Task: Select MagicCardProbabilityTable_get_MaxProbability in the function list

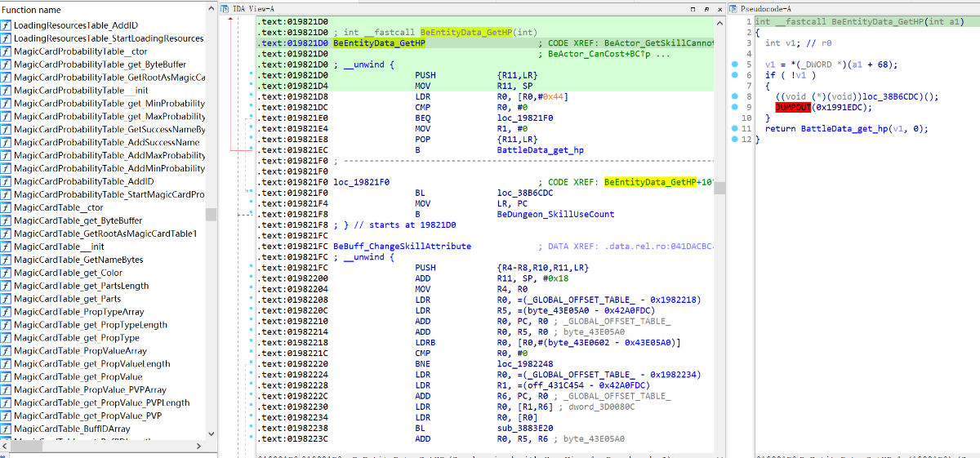Action: (109, 117)
